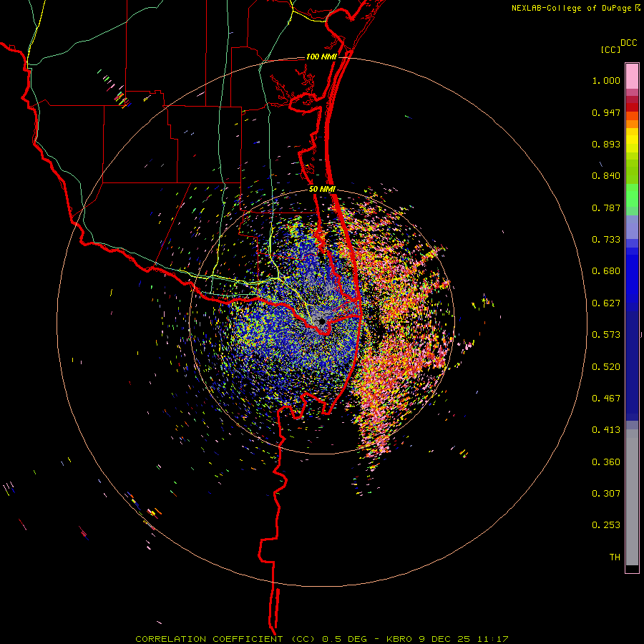Select the 0.360 scale value
The height and width of the screenshot is (644, 644).
(606, 462)
